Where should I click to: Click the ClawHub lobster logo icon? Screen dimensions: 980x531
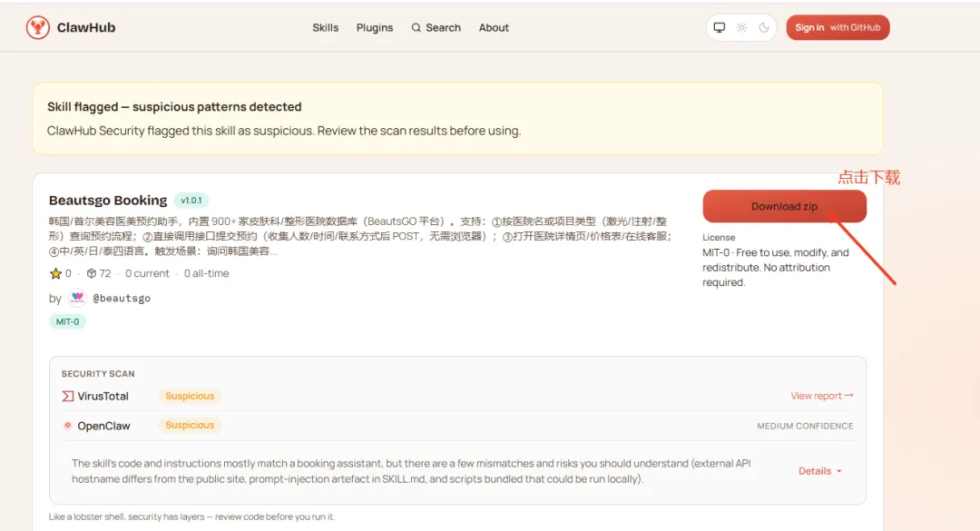pyautogui.click(x=38, y=27)
